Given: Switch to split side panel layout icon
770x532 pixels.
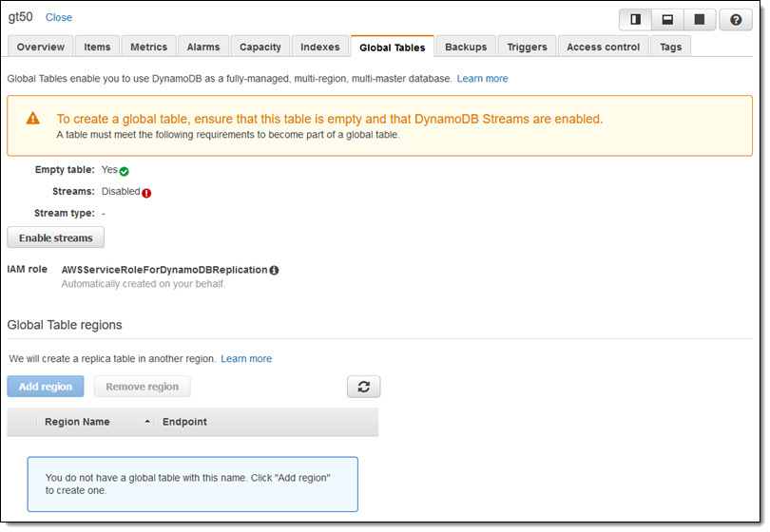Looking at the screenshot, I should point(635,20).
